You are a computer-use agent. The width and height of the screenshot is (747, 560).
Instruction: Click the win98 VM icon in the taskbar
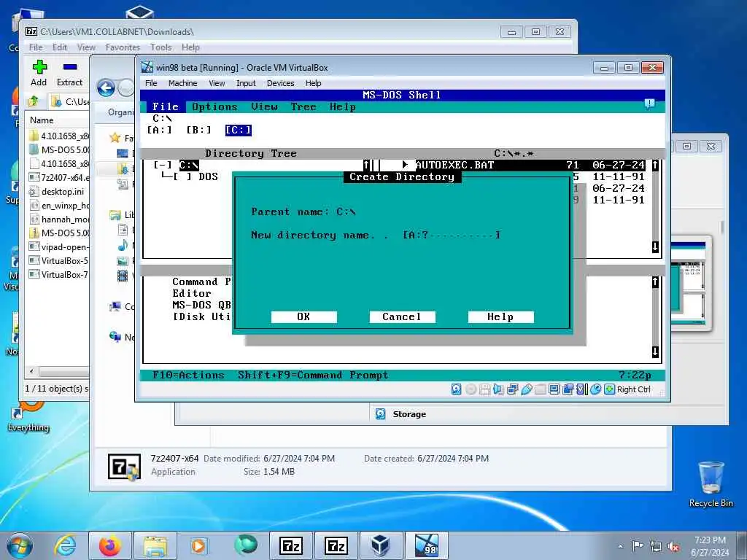pyautogui.click(x=426, y=545)
